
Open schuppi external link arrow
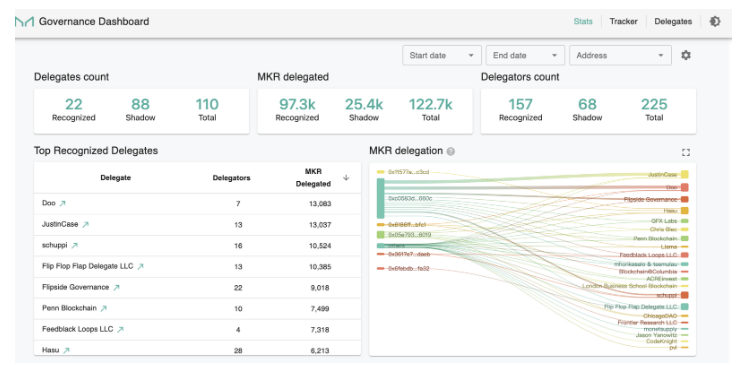[75, 245]
